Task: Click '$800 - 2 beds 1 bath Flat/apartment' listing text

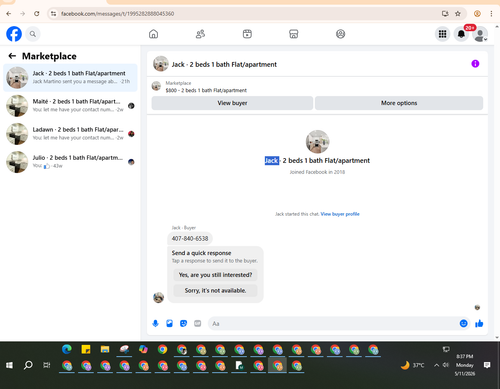Action: (x=206, y=90)
